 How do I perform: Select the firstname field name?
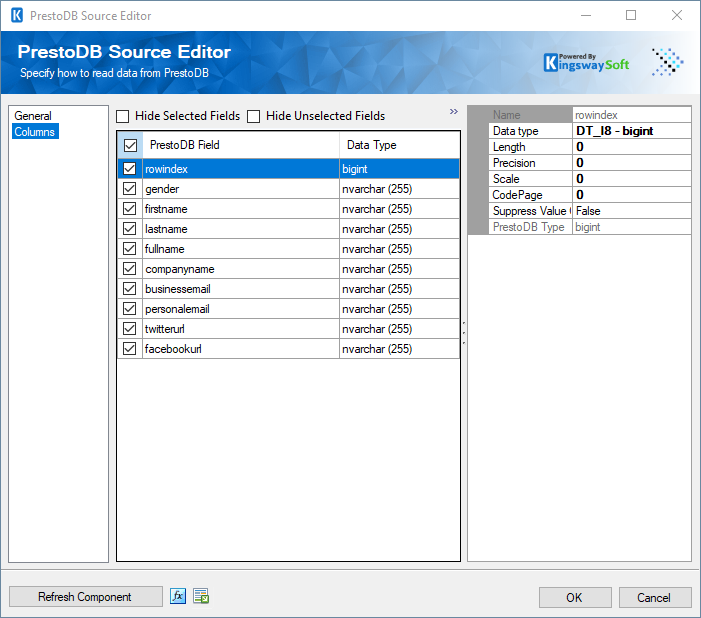[x=241, y=209]
